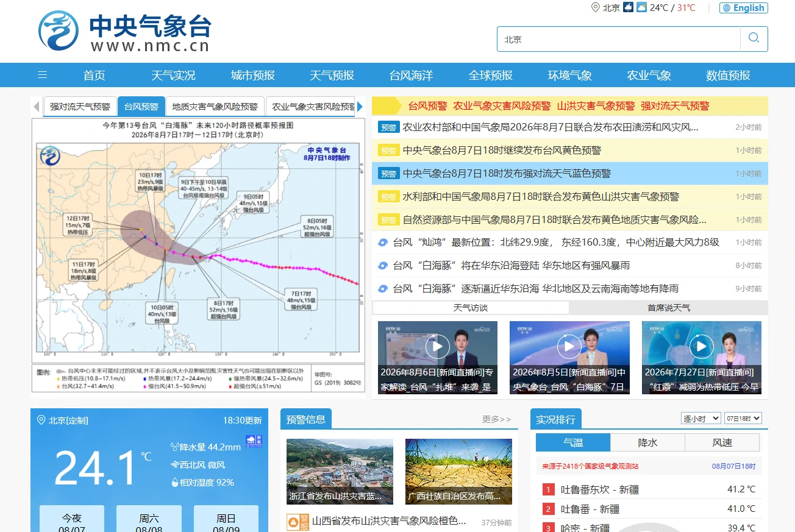Play the 2026年7月27日 "红霞" video
The image size is (795, 532).
(x=702, y=347)
